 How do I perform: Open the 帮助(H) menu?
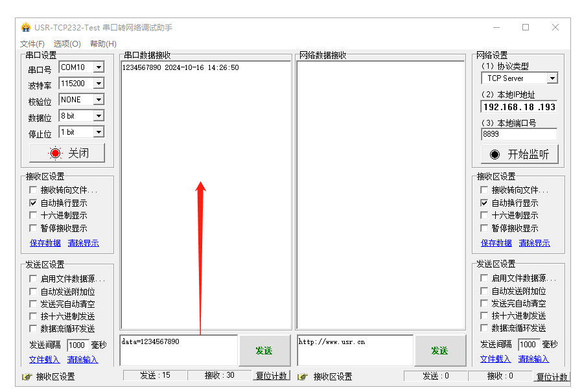click(x=103, y=43)
